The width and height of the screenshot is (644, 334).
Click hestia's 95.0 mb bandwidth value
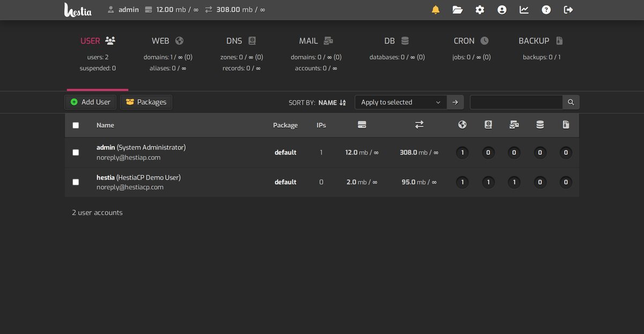coord(419,182)
